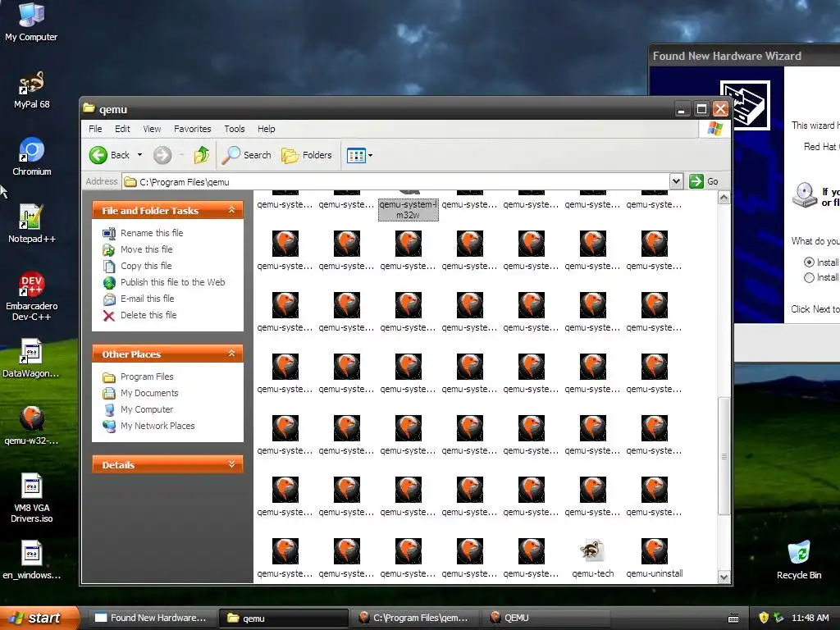Click the keyboard tray icon

coord(733,619)
